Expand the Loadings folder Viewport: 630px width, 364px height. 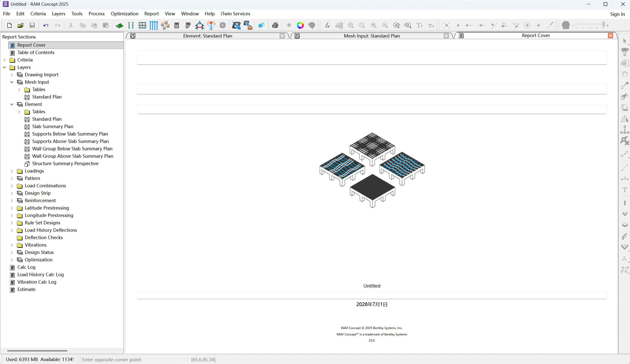(x=12, y=171)
